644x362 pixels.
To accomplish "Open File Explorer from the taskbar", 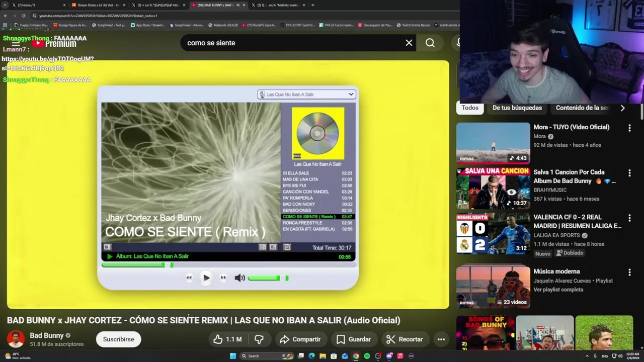I will point(323,356).
